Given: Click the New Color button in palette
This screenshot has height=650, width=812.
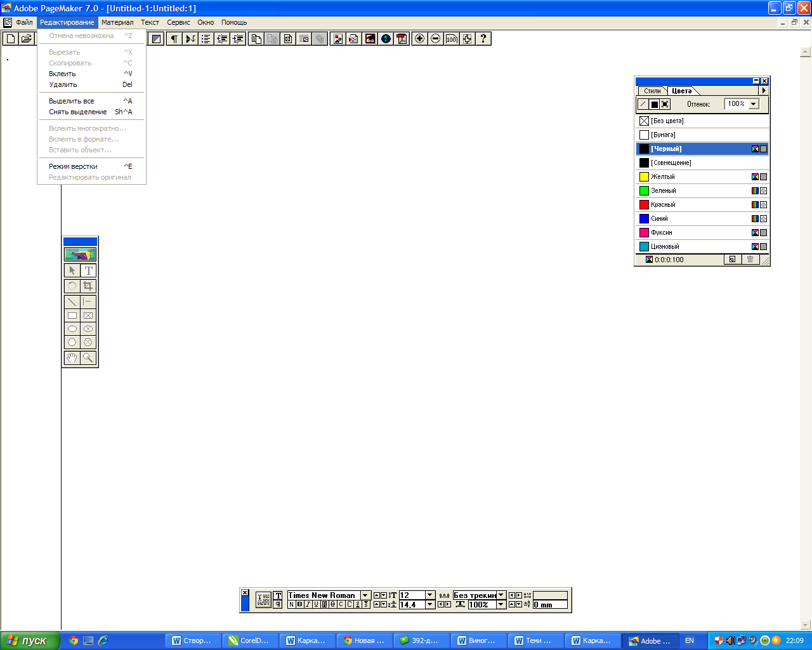Looking at the screenshot, I should click(732, 260).
